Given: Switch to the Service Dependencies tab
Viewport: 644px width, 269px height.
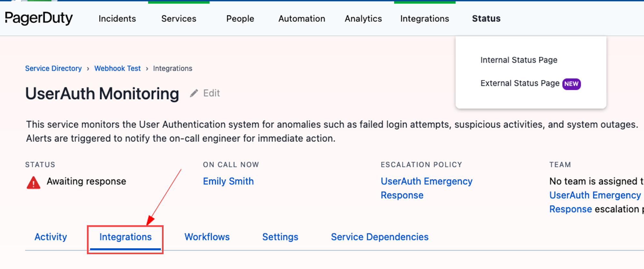Looking at the screenshot, I should pos(380,237).
